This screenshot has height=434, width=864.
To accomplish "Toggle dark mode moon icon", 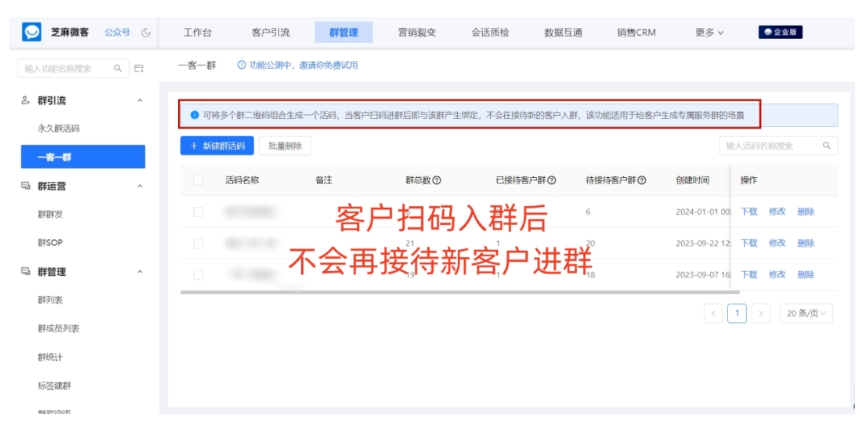I will click(146, 33).
